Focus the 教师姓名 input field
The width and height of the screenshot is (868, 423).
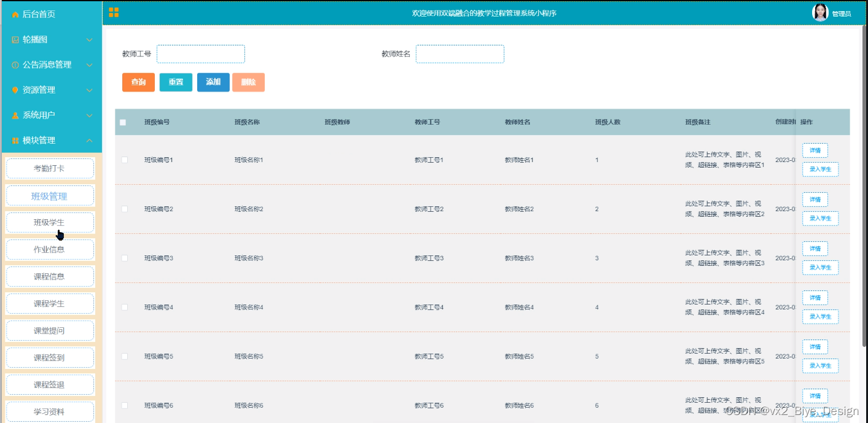(x=460, y=54)
